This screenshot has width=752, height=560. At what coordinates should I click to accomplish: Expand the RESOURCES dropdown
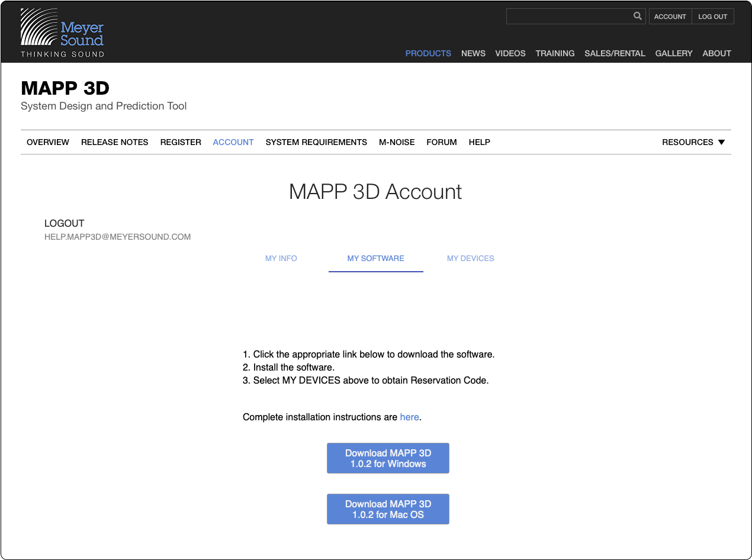point(693,142)
